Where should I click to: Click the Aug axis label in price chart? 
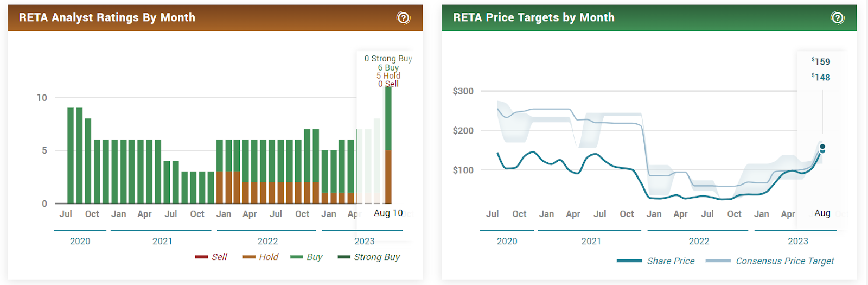822,213
